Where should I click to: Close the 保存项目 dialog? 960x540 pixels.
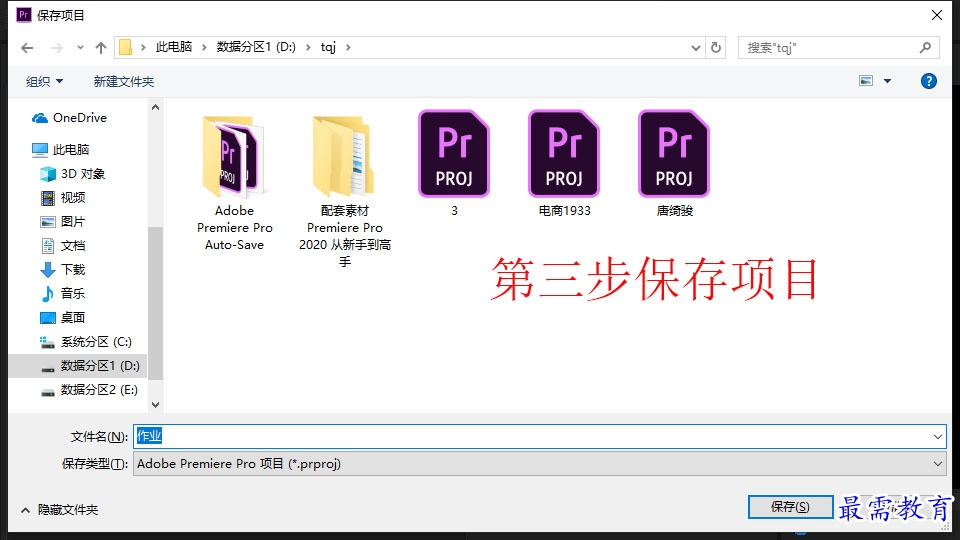pyautogui.click(x=937, y=15)
